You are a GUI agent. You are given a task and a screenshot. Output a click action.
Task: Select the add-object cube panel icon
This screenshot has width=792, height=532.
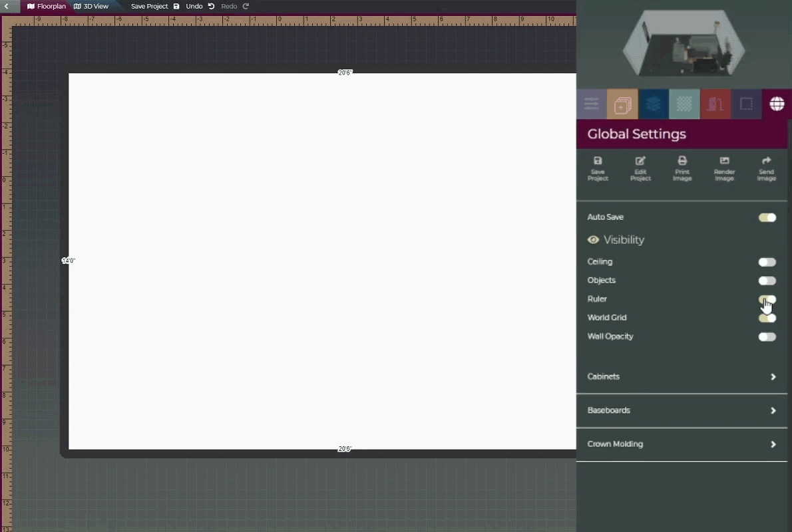[x=623, y=104]
